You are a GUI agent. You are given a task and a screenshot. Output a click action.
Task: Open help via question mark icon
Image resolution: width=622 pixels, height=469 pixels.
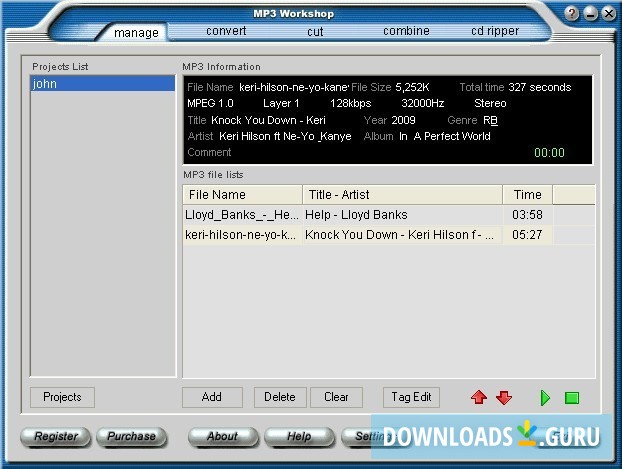pyautogui.click(x=572, y=14)
